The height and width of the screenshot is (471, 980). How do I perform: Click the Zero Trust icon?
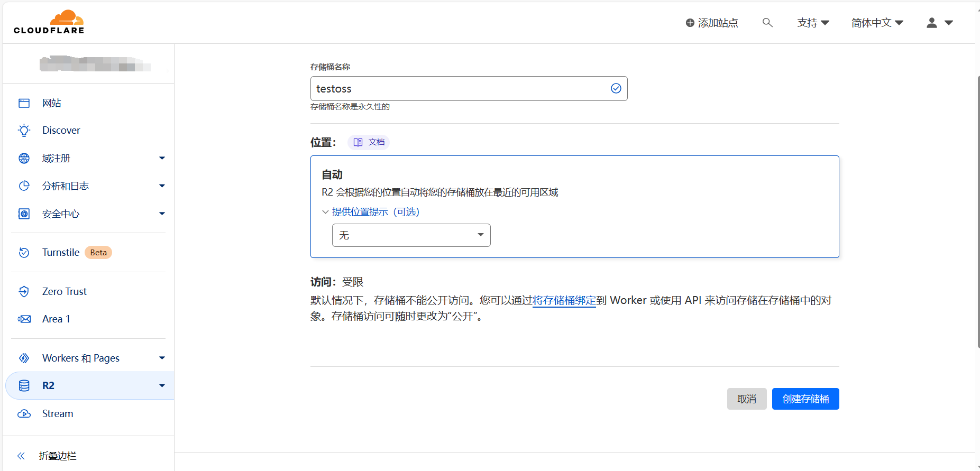click(x=24, y=291)
